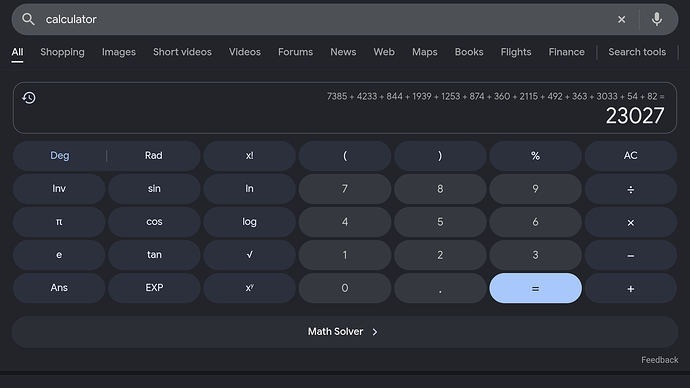690x388 pixels.
Task: Expand Search tools options
Action: point(637,52)
